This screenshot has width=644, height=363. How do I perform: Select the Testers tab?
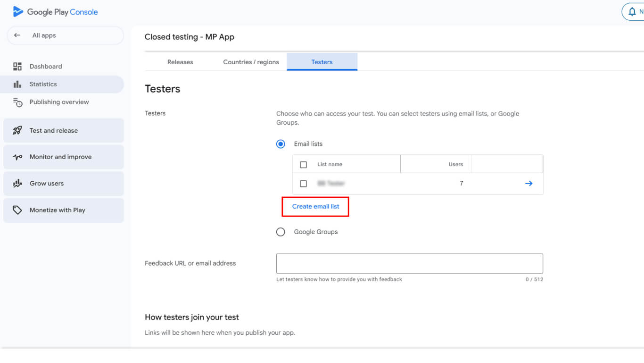point(322,62)
